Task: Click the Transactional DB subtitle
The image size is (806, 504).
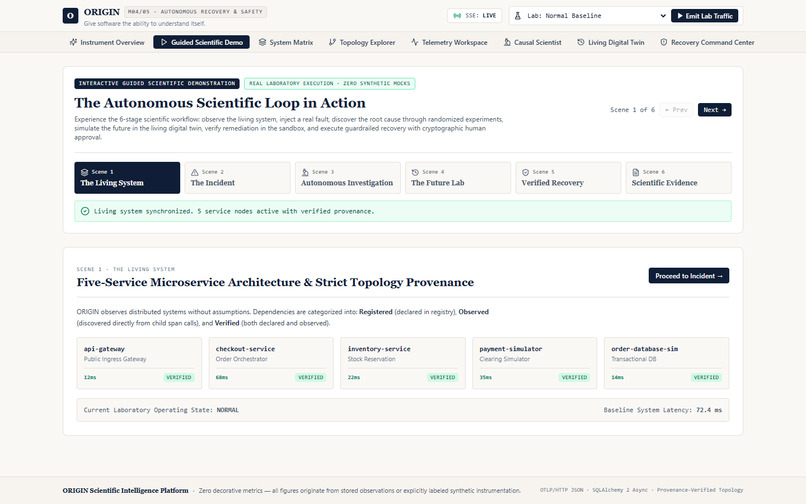Action: (x=634, y=359)
